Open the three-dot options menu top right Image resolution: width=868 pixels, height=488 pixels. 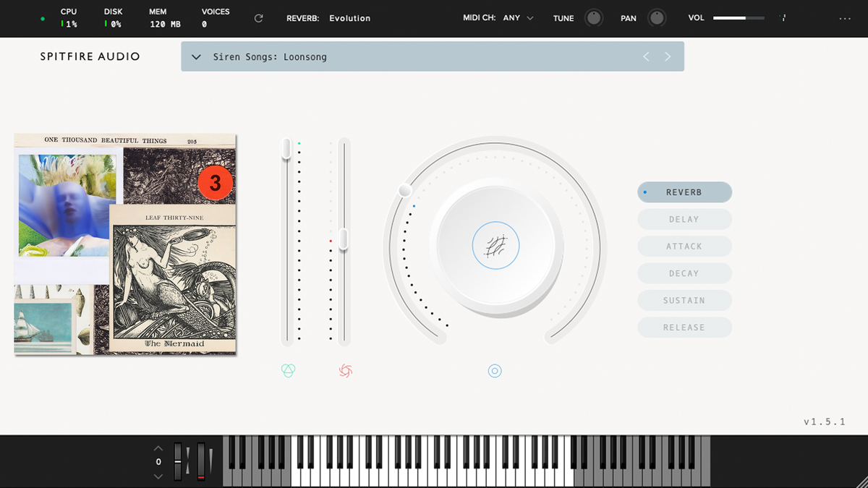click(x=845, y=18)
